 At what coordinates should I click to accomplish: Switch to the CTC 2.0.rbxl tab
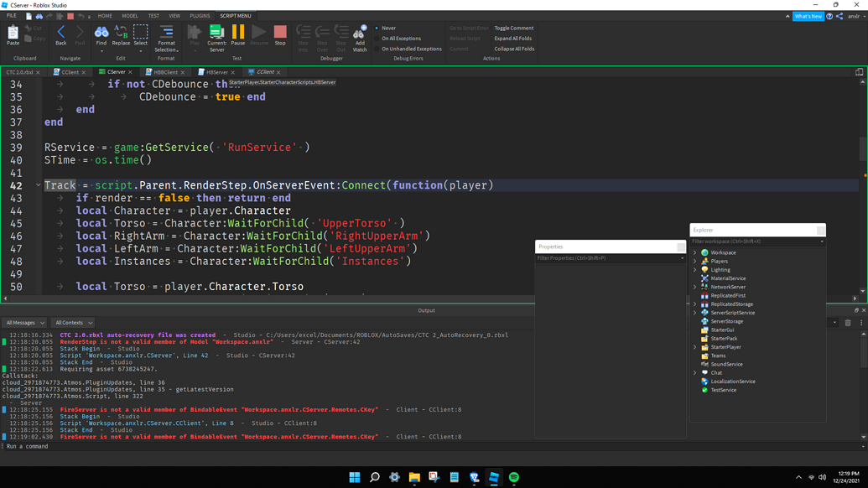(19, 72)
